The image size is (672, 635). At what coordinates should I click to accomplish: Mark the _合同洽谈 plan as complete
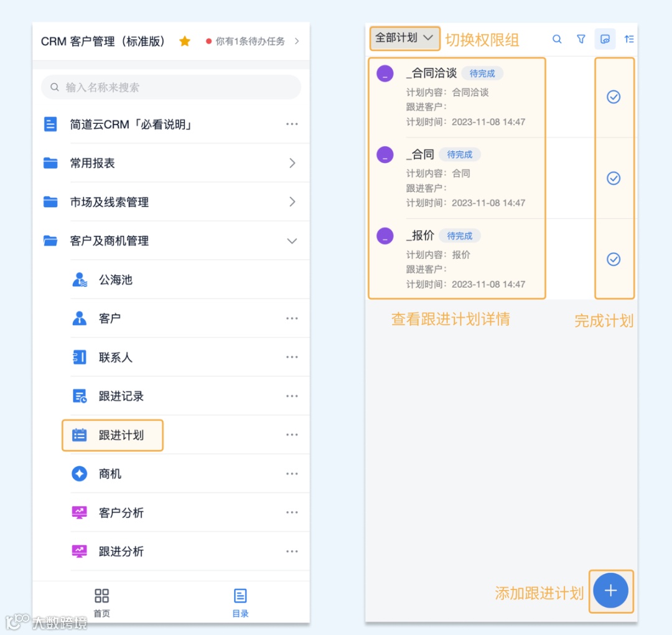614,97
